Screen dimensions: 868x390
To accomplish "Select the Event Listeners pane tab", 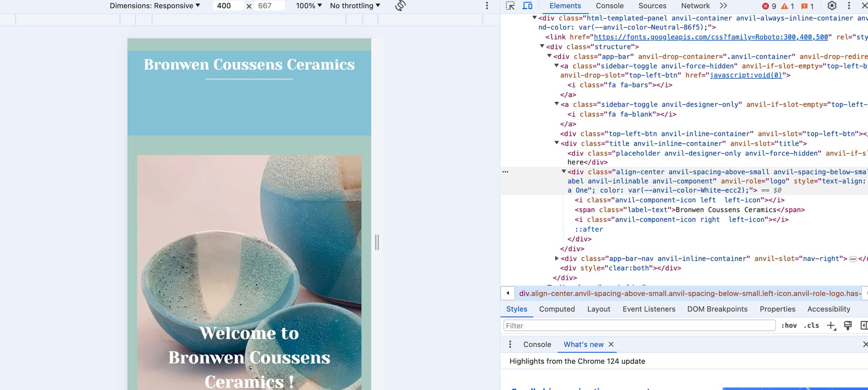I will pyautogui.click(x=649, y=309).
